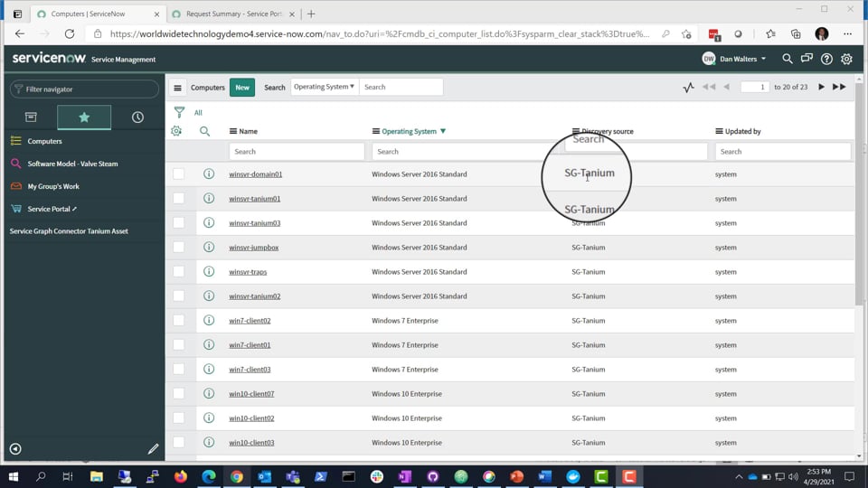
Task: Open the win7-client02 record link
Action: point(250,320)
